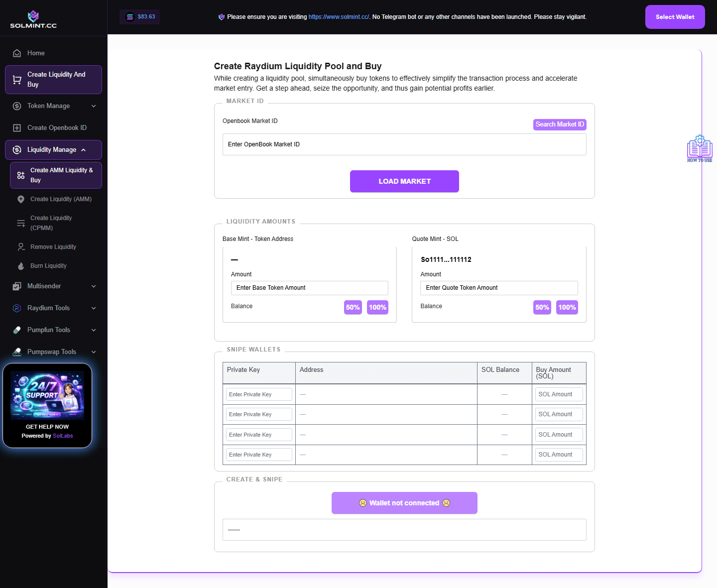717x588 pixels.
Task: Click the LOAD MARKET button
Action: (x=404, y=181)
